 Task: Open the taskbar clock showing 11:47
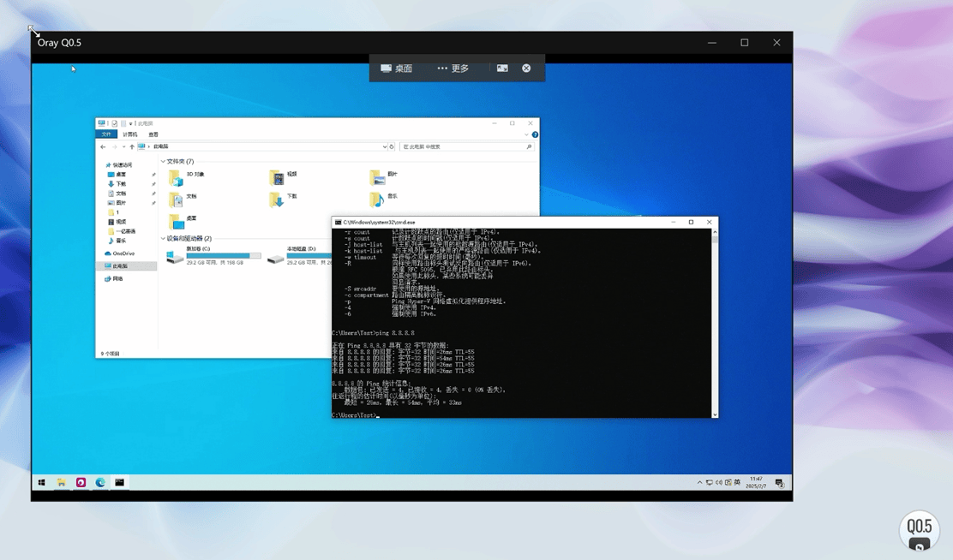pyautogui.click(x=756, y=482)
